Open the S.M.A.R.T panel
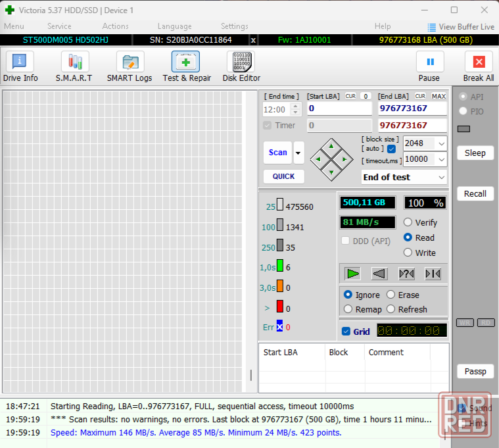 pyautogui.click(x=74, y=62)
